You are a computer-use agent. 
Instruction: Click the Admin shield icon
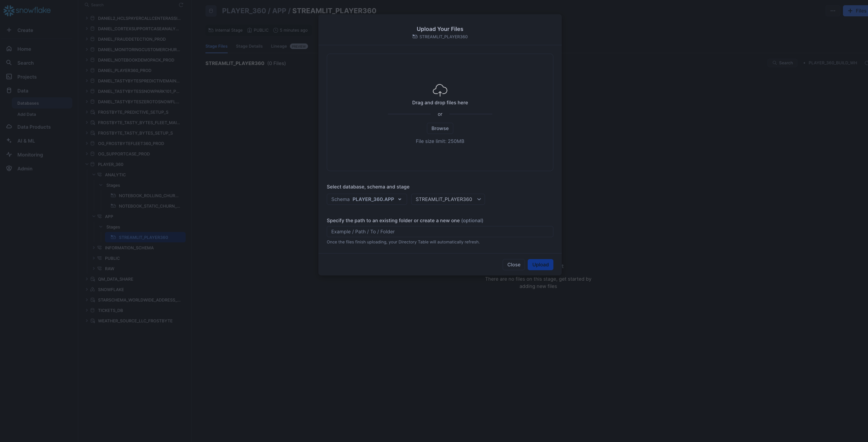(9, 169)
